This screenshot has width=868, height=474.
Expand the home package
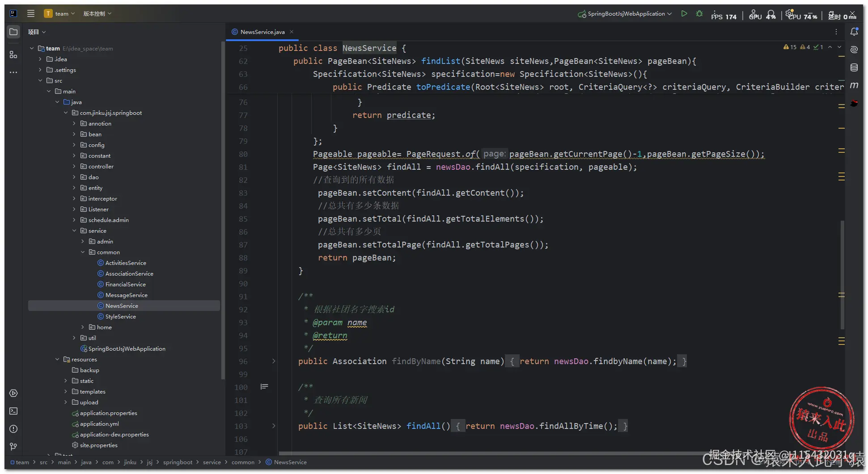(83, 327)
